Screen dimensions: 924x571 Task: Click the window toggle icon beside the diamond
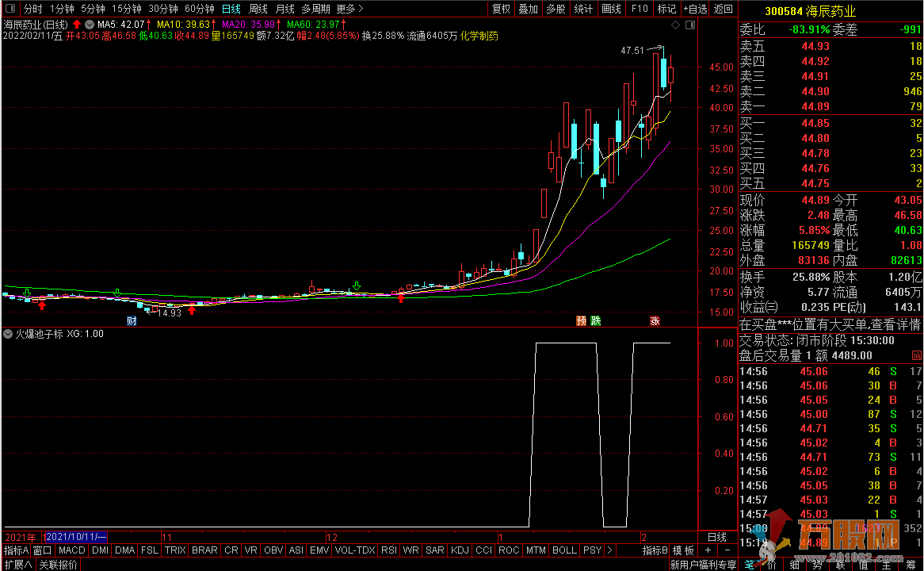[689, 25]
